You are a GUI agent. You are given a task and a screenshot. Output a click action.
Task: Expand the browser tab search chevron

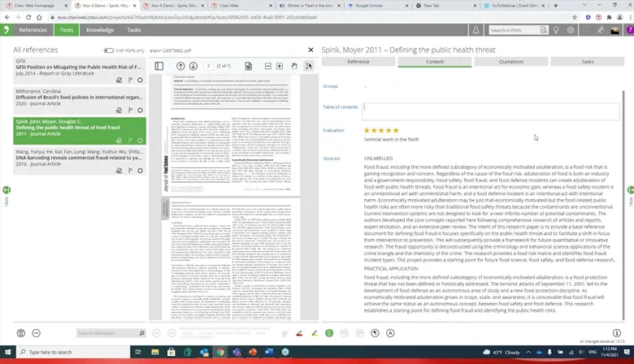click(584, 5)
